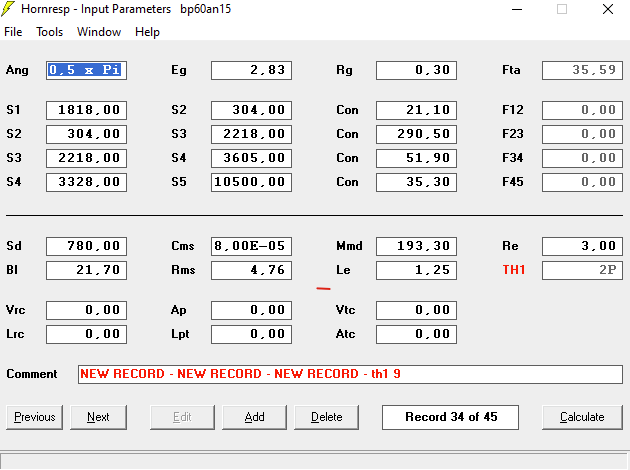Click the Con field with 290,50
This screenshot has width=630, height=470.
(x=416, y=134)
